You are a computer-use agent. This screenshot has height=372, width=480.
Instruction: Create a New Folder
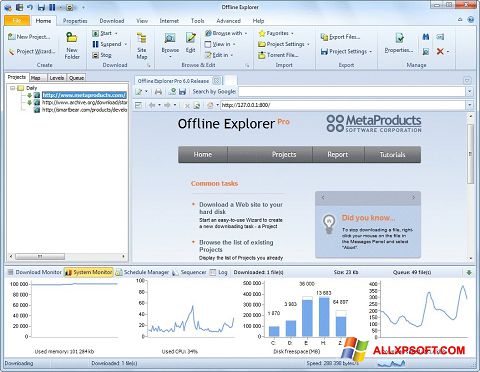72,46
